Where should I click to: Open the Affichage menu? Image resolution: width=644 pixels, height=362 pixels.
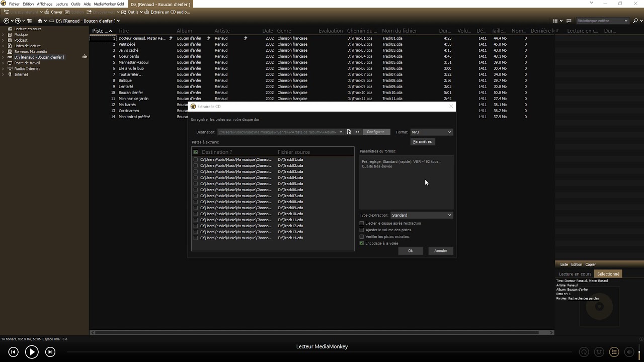(x=45, y=4)
